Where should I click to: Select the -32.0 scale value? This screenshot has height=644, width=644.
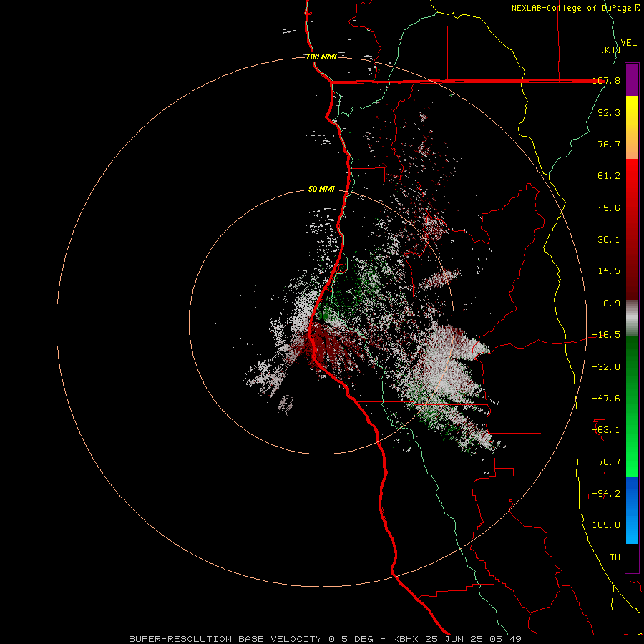click(x=606, y=367)
